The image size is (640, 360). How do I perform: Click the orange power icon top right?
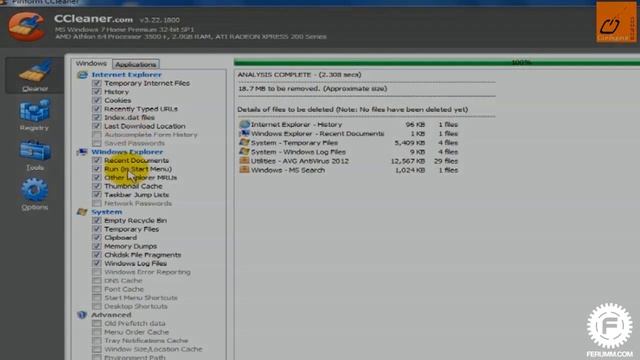pos(616,22)
